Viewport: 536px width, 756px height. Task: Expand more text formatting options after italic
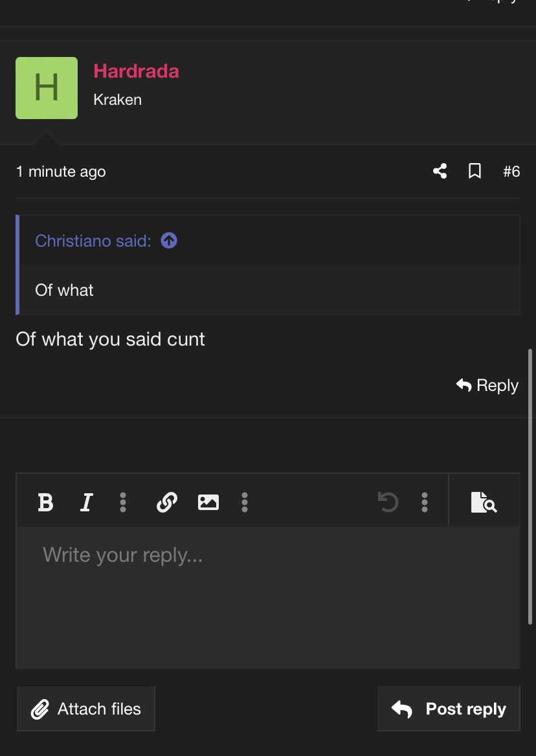[x=123, y=502]
